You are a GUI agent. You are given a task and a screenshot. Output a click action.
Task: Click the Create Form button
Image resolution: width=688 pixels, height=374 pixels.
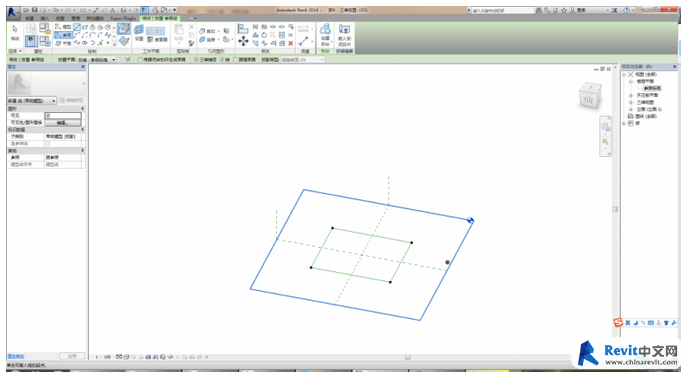coord(325,35)
